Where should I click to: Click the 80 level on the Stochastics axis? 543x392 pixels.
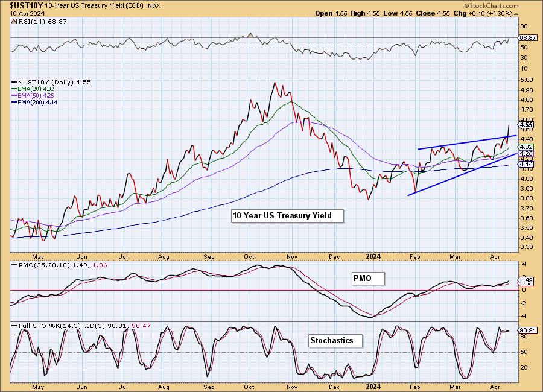(524, 337)
